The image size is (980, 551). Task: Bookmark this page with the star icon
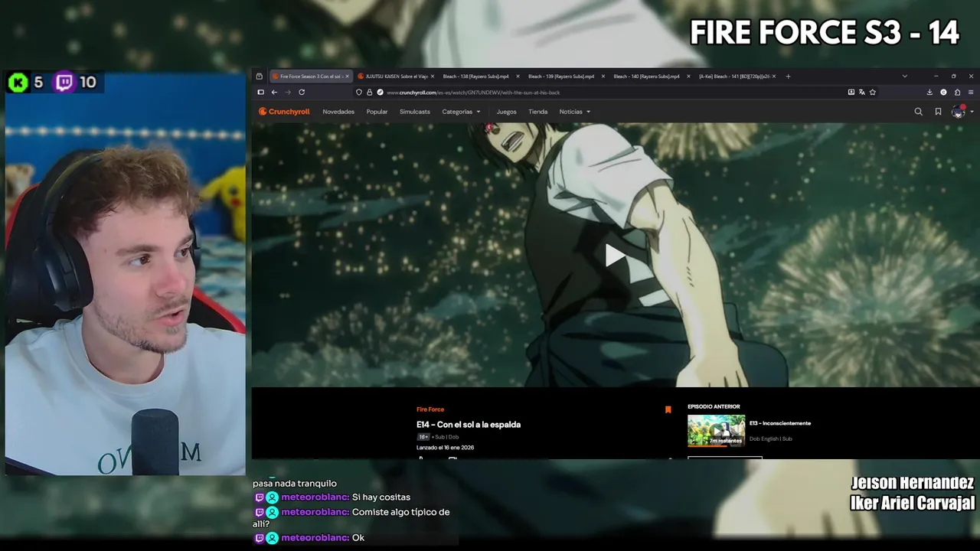[x=872, y=92]
